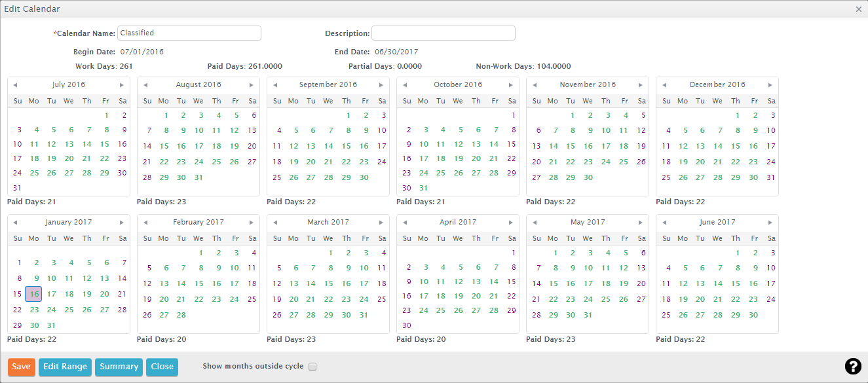Enable Show months outside cycle checkbox
868x383 pixels.
point(312,367)
